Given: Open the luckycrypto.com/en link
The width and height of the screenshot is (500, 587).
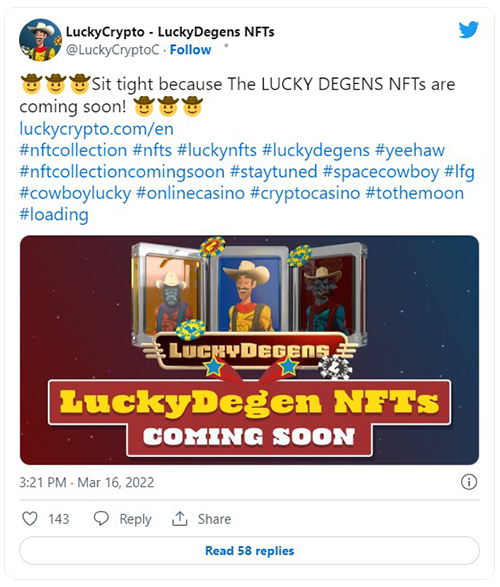Looking at the screenshot, I should coord(97,129).
